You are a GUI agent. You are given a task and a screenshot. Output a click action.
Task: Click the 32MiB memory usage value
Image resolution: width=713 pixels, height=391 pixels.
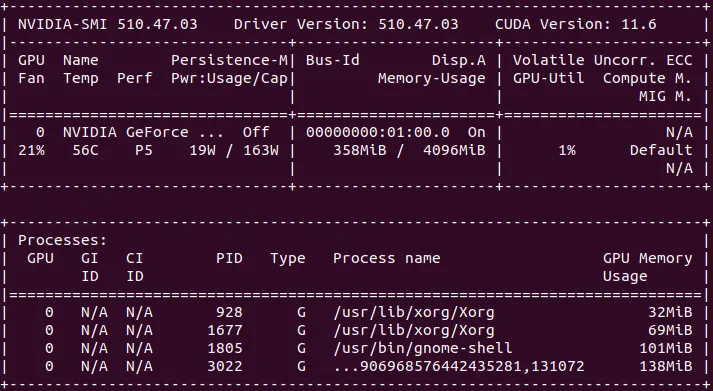(x=670, y=312)
